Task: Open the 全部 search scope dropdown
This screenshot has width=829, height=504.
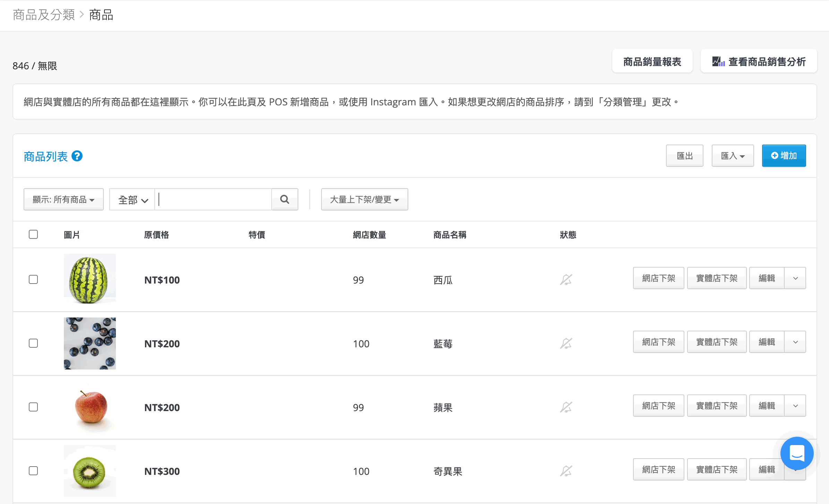Action: point(133,200)
